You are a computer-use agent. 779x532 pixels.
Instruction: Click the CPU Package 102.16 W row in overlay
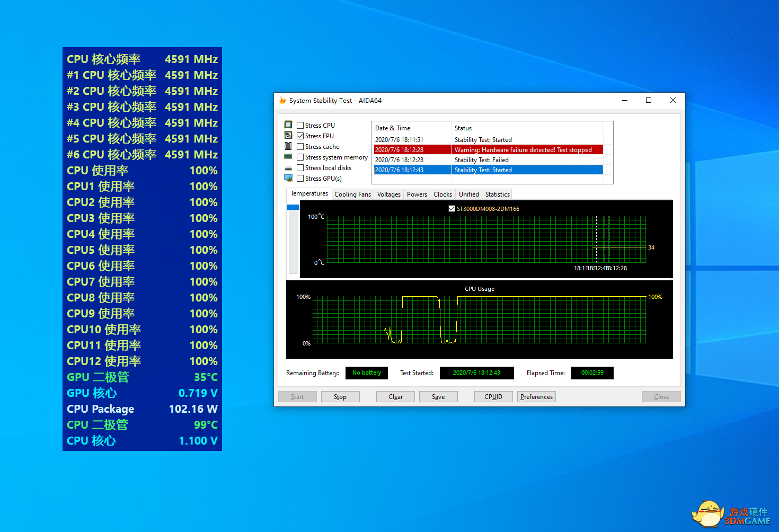(x=142, y=409)
